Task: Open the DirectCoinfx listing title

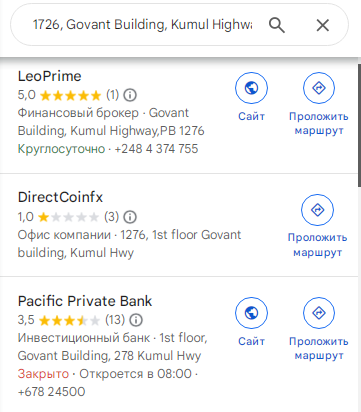Action: (x=60, y=197)
